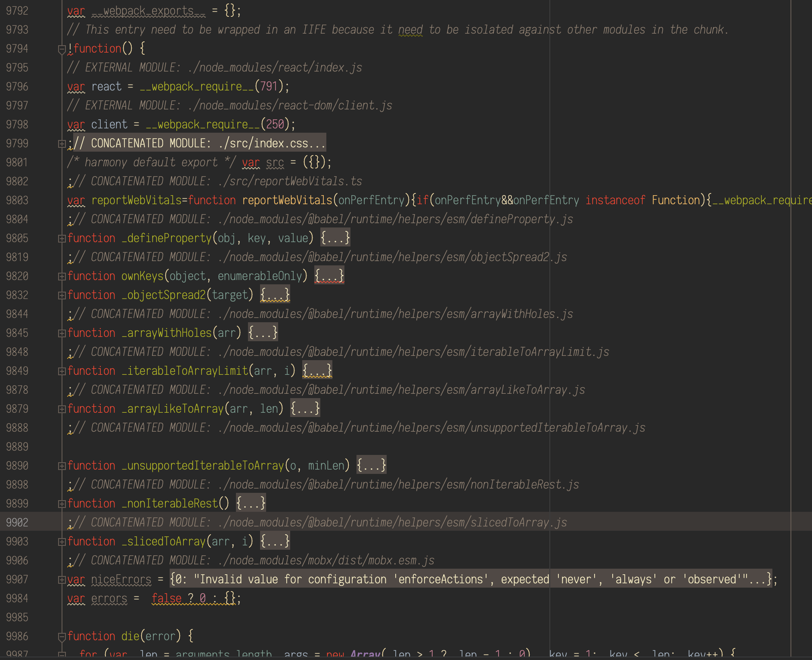Click the comment about IIFE on line 9793
The image size is (812, 660).
[397, 30]
